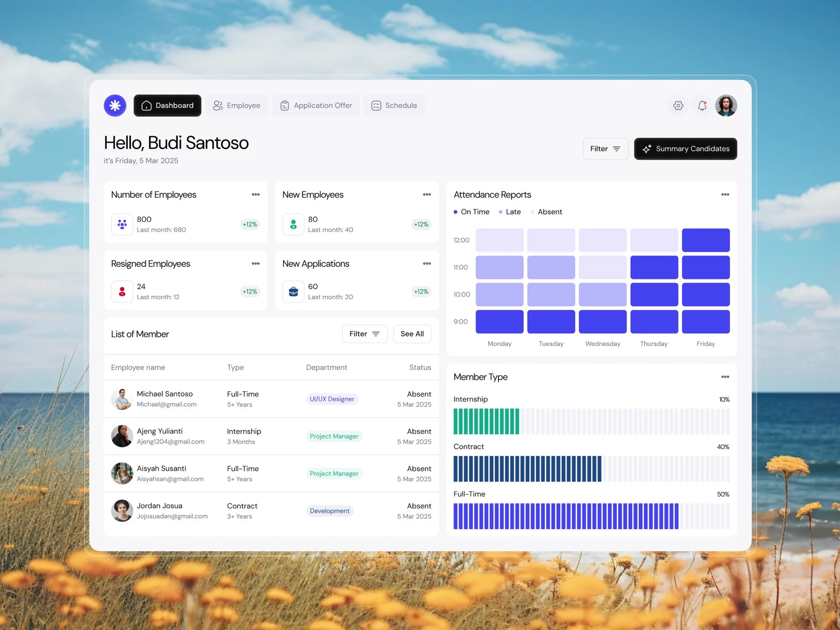Screen dimensions: 840x630
Task: Toggle the Absent legend item
Action: coord(546,212)
